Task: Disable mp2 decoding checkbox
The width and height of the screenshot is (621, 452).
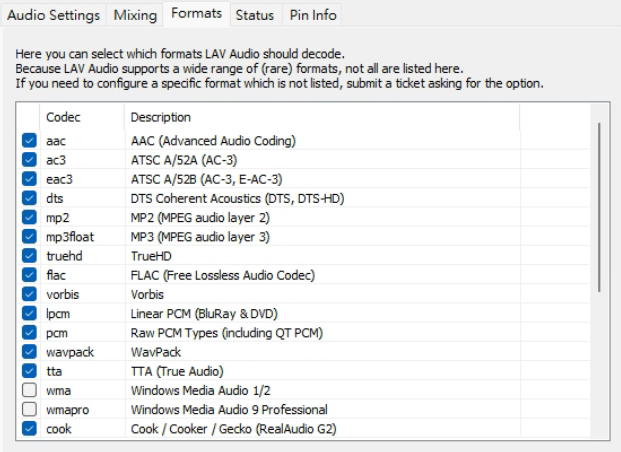Action: pyautogui.click(x=29, y=218)
